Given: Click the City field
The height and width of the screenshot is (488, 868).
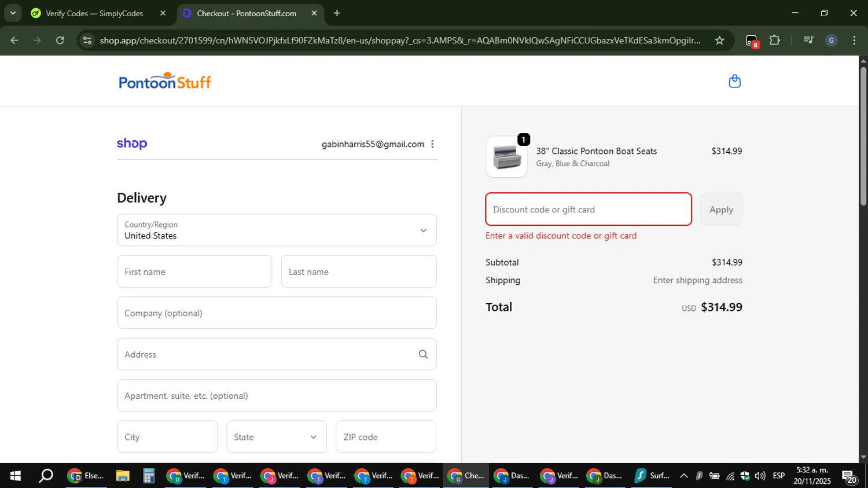Looking at the screenshot, I should click(167, 437).
